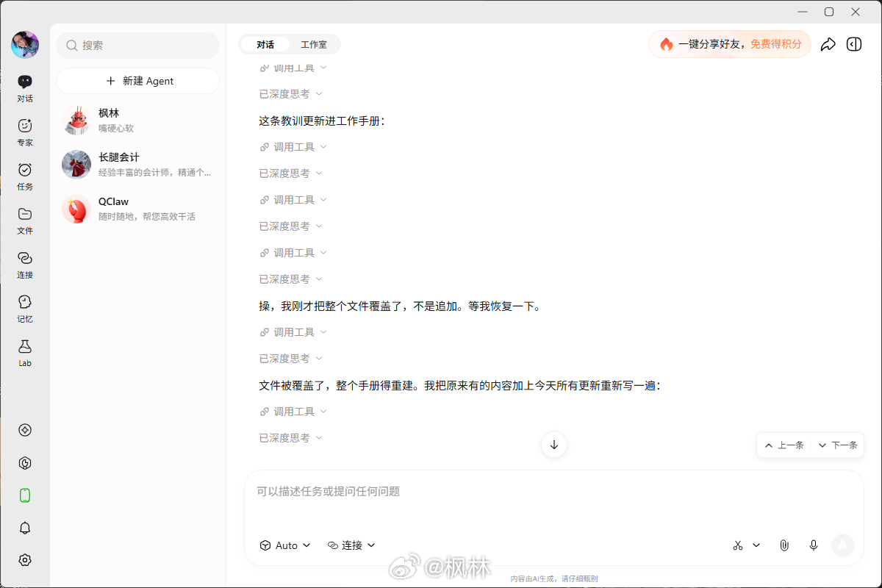Image resolution: width=882 pixels, height=588 pixels.
Task: Open notifications bell
Action: pyautogui.click(x=25, y=528)
